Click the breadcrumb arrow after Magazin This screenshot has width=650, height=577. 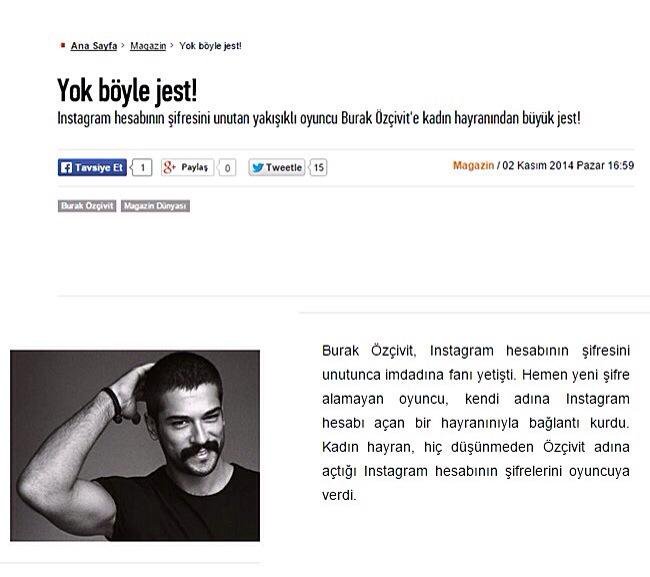[x=172, y=45]
